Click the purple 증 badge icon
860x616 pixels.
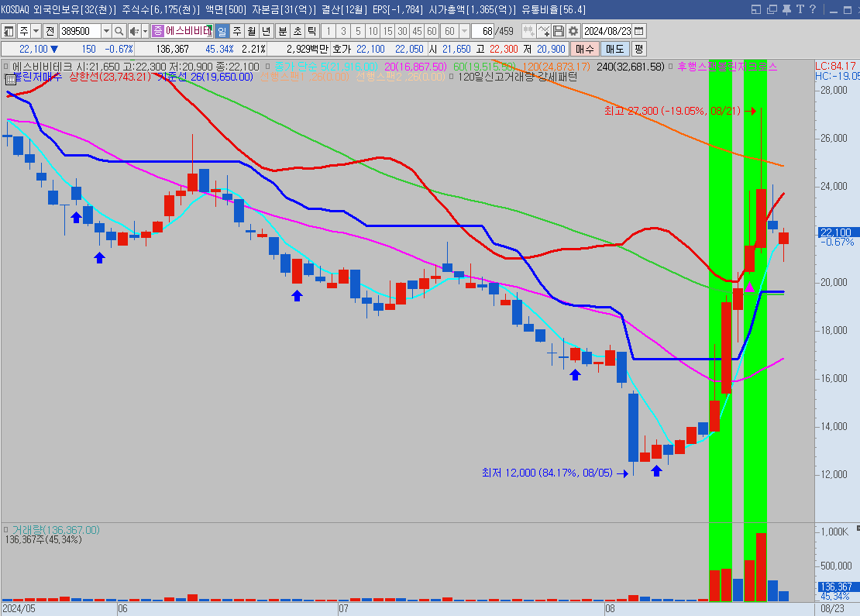click(x=158, y=31)
